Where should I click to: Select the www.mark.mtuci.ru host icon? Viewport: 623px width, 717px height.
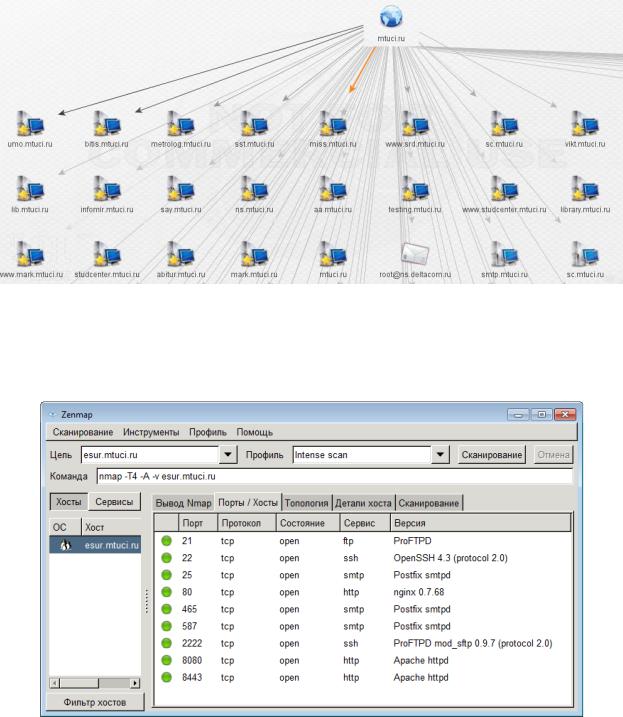pyautogui.click(x=30, y=254)
